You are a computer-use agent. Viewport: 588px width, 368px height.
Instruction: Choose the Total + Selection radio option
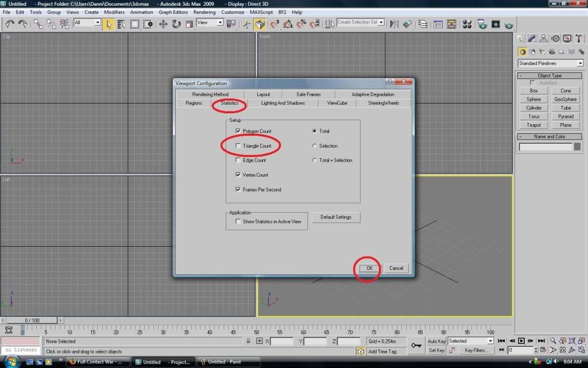(314, 160)
